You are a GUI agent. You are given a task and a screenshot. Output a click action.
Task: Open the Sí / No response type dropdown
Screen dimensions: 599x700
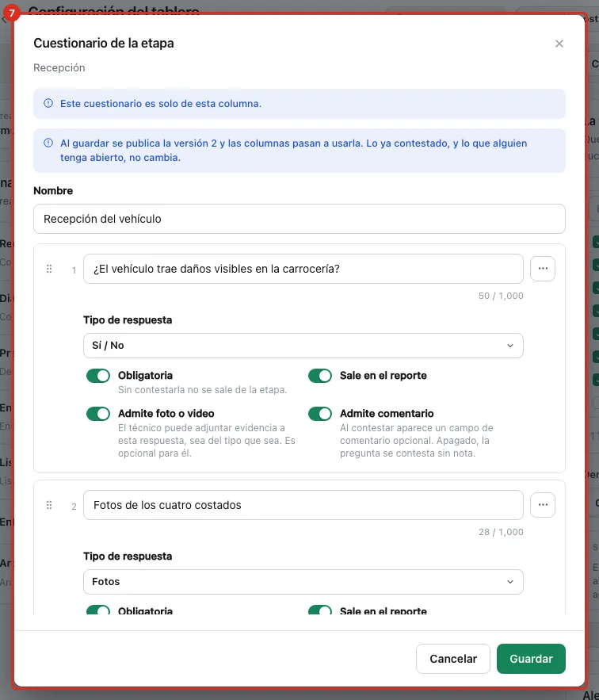click(x=303, y=346)
